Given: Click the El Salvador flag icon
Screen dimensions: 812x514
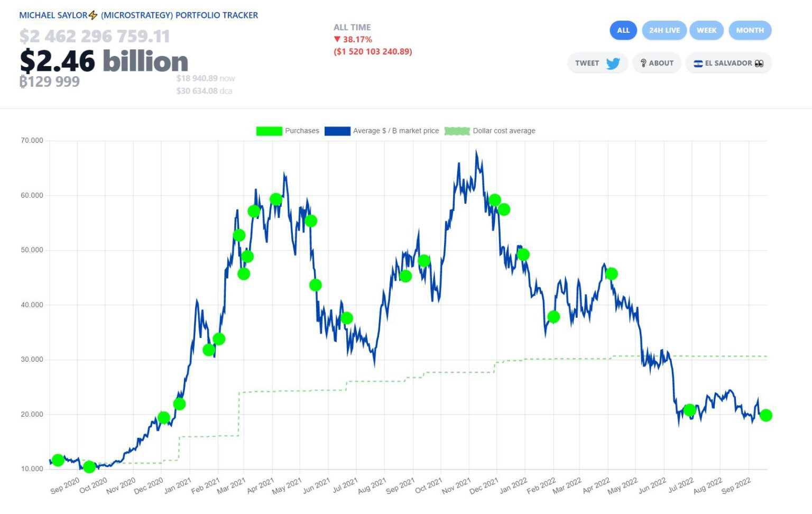Looking at the screenshot, I should pos(698,63).
